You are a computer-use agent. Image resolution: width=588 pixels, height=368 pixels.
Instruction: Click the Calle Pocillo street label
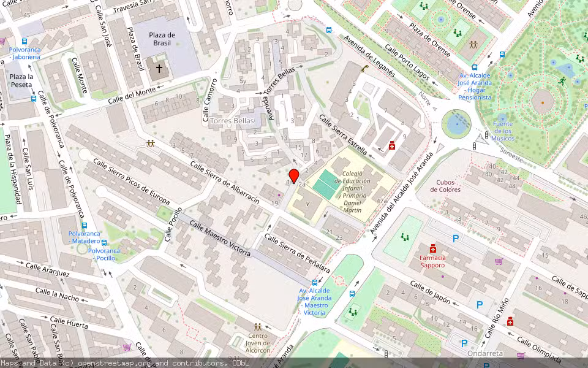[x=173, y=224]
